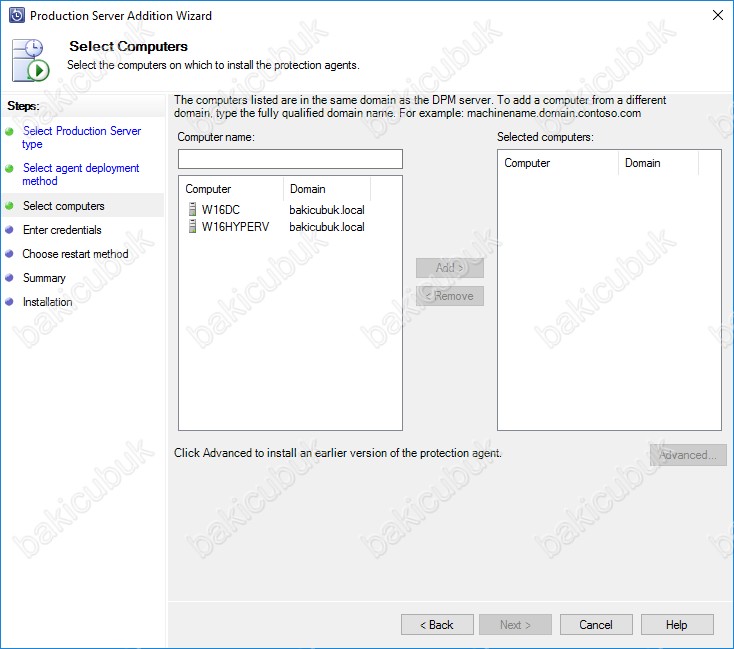Sort selected computers by Domain column
This screenshot has width=734, height=649.
(x=659, y=163)
